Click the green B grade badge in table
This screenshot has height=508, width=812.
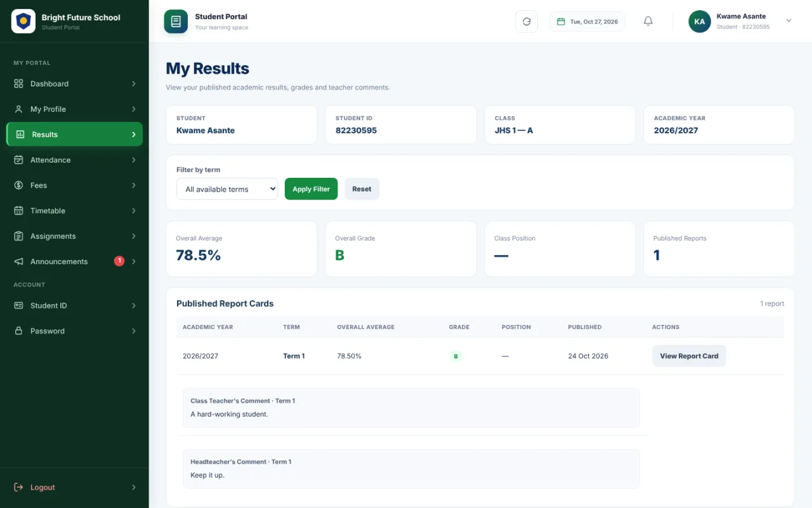point(455,356)
